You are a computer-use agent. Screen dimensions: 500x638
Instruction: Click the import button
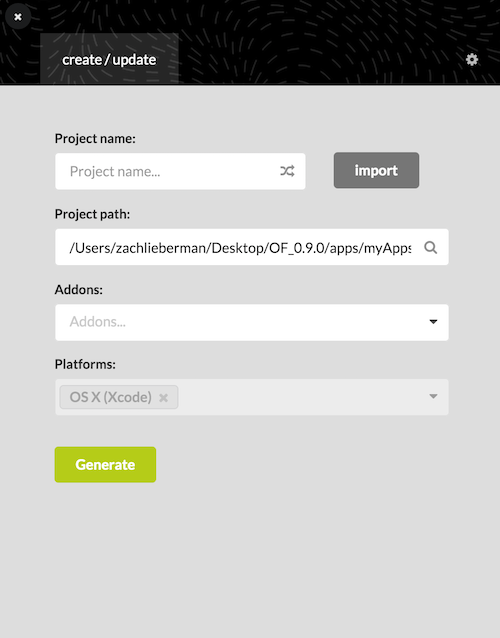376,170
